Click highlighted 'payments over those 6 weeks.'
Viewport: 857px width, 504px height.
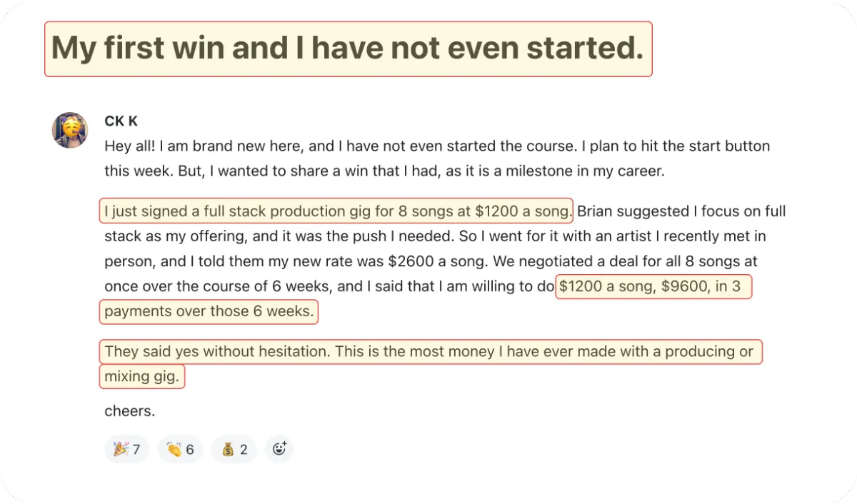point(209,311)
